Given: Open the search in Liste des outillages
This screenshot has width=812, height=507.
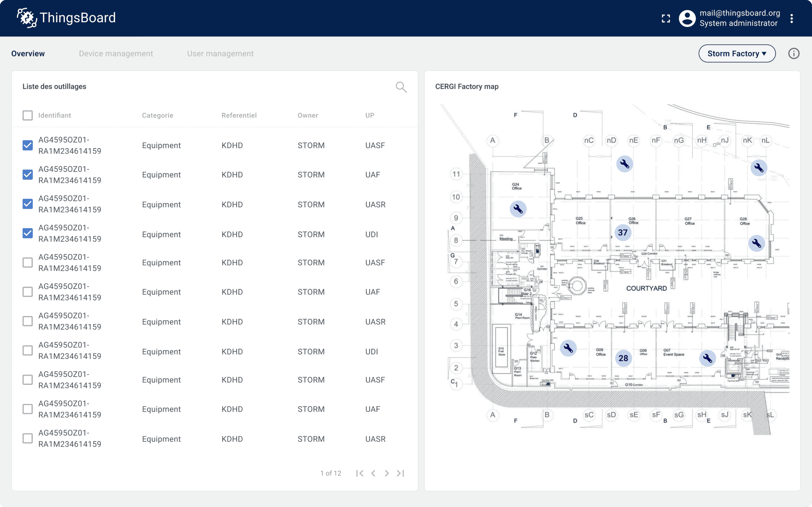Looking at the screenshot, I should (401, 87).
